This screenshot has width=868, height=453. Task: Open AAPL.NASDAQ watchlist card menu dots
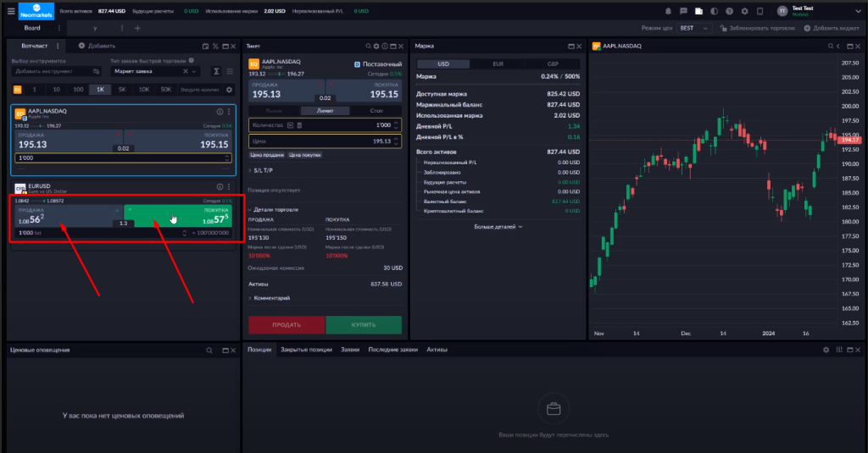coord(229,112)
